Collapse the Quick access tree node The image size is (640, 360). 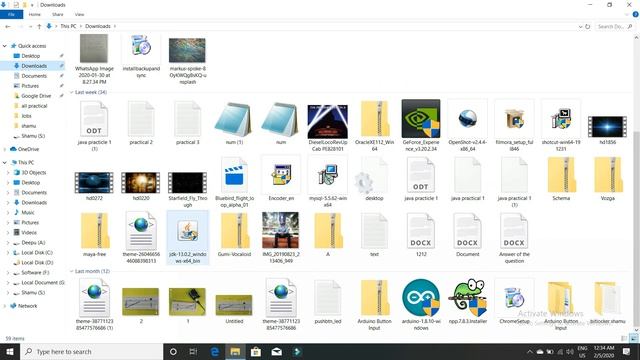click(5, 46)
